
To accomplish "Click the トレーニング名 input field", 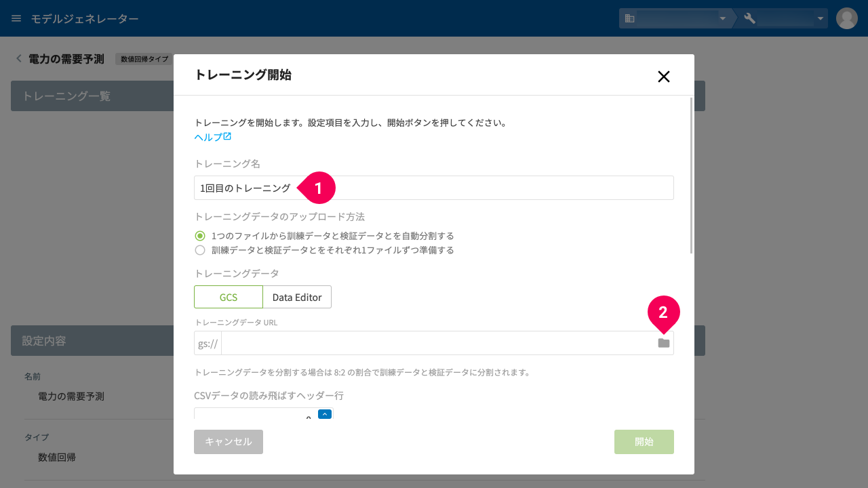I will (x=434, y=188).
